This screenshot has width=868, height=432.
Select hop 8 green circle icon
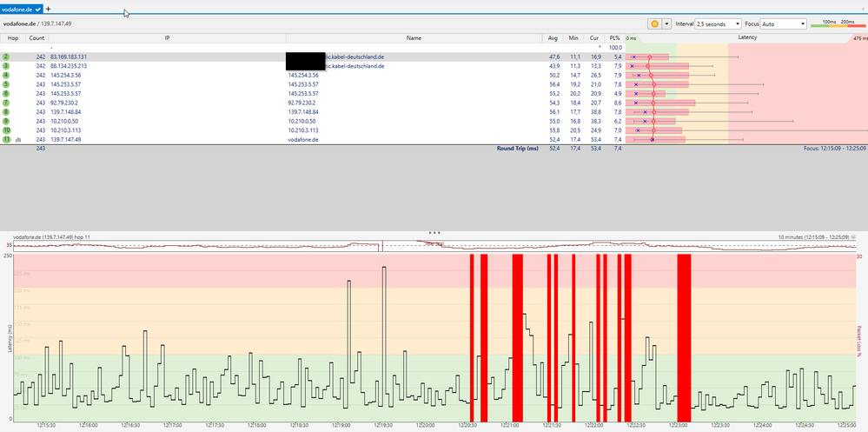coord(6,112)
